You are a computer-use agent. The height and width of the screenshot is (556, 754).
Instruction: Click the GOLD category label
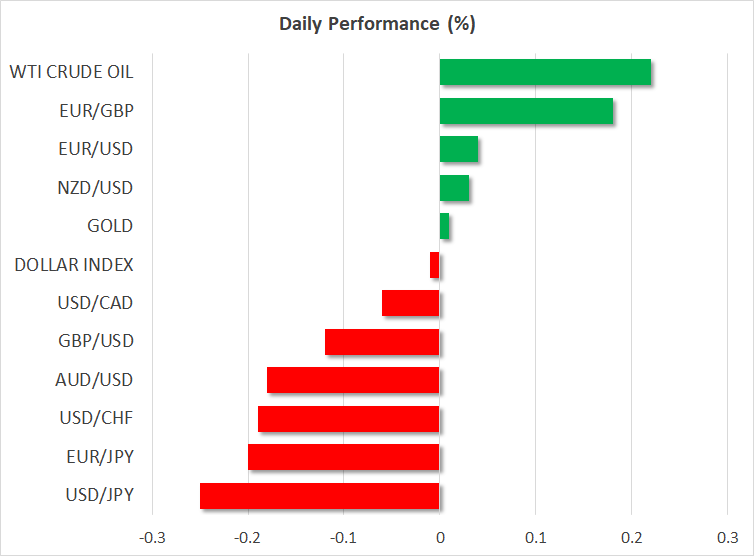110,226
